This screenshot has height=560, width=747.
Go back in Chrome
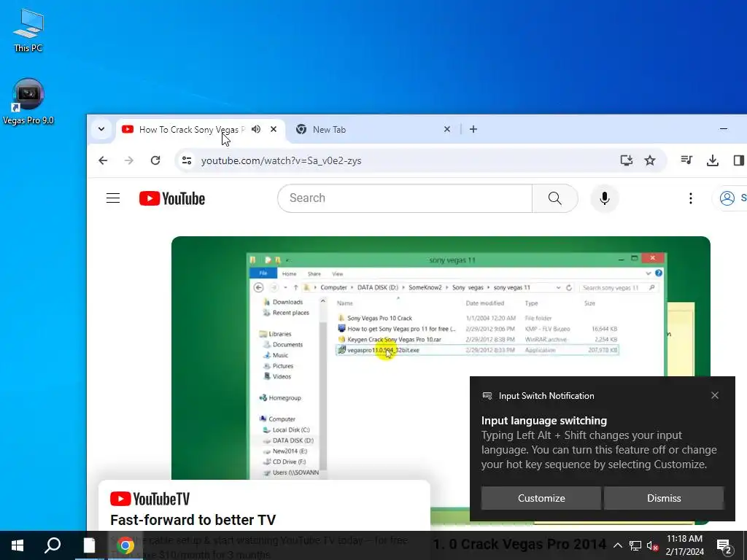(x=103, y=160)
